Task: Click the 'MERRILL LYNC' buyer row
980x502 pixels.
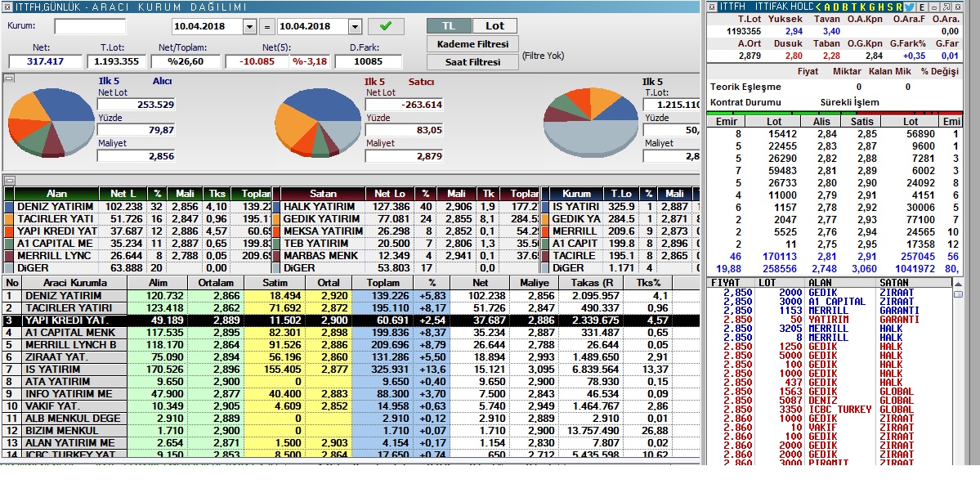Action: [x=137, y=255]
